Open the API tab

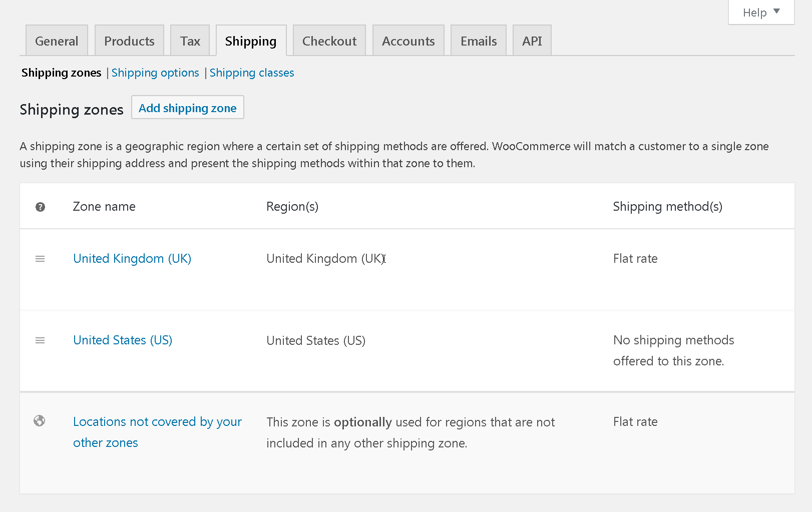pos(532,40)
